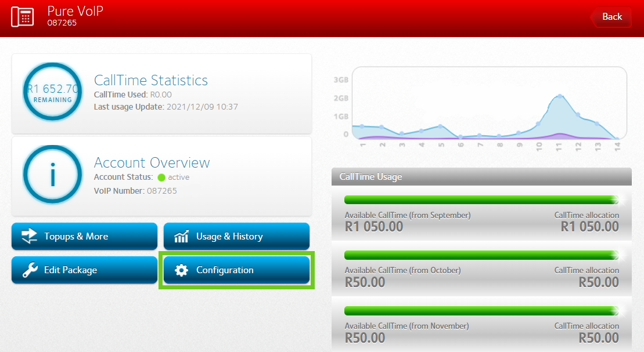
Task: Click the Configuration gear icon
Action: 182,270
